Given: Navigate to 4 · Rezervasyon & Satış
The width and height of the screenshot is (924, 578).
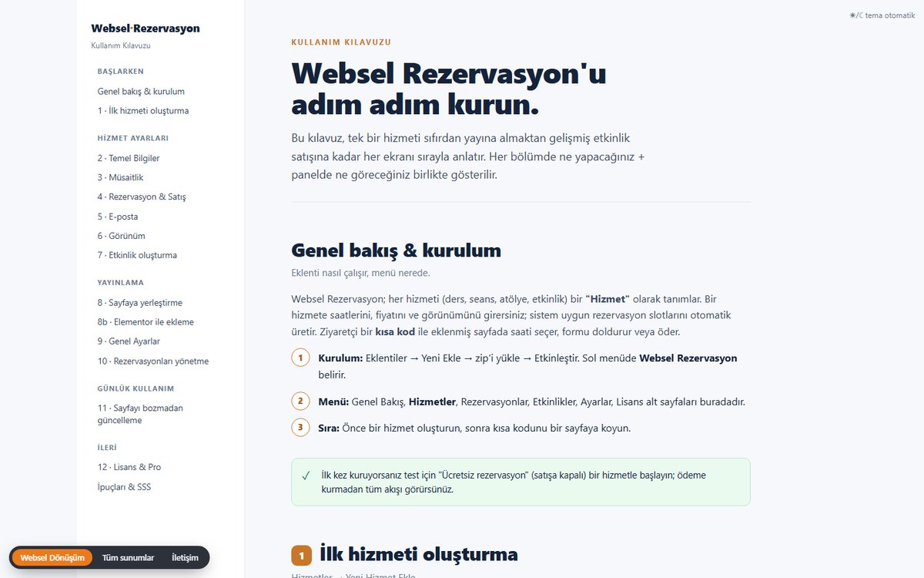Looking at the screenshot, I should (x=142, y=197).
